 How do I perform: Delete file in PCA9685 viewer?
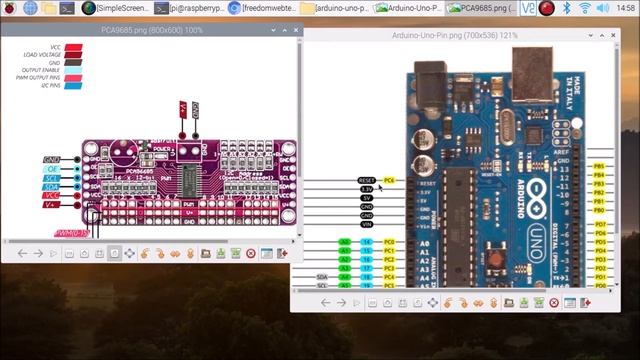coord(251,253)
